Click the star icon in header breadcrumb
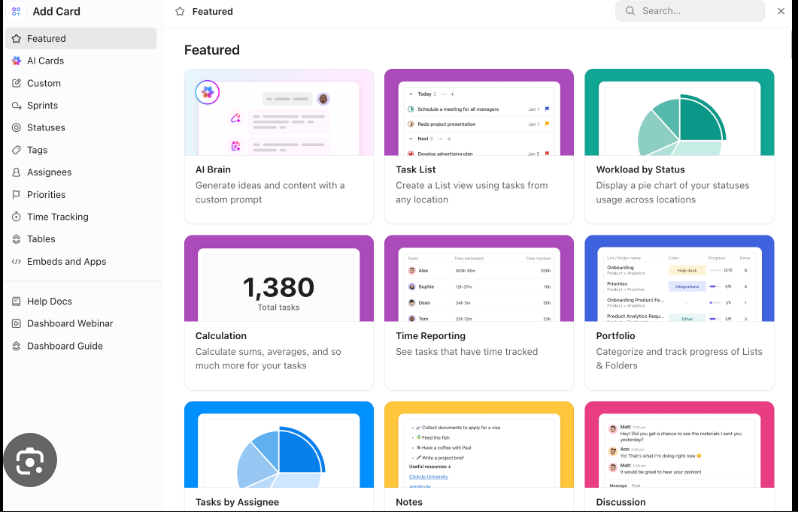The height and width of the screenshot is (512, 798). point(180,11)
